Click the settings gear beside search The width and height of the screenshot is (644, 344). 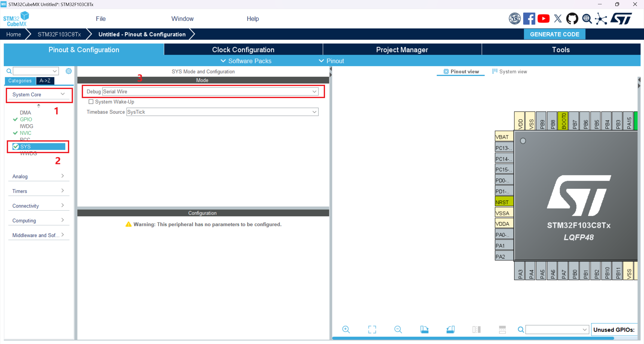click(68, 71)
